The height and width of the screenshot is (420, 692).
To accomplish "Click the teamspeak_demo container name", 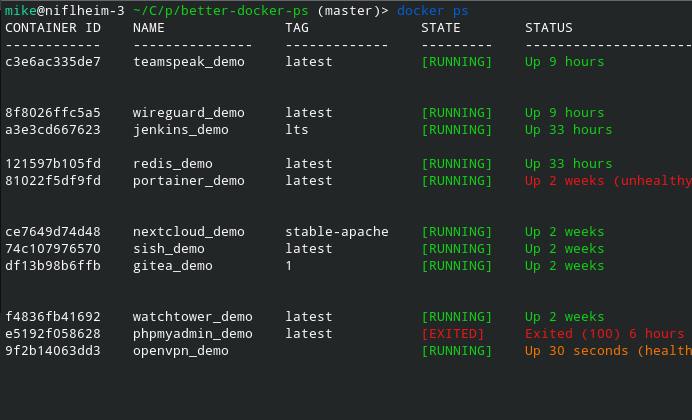I will tap(189, 62).
